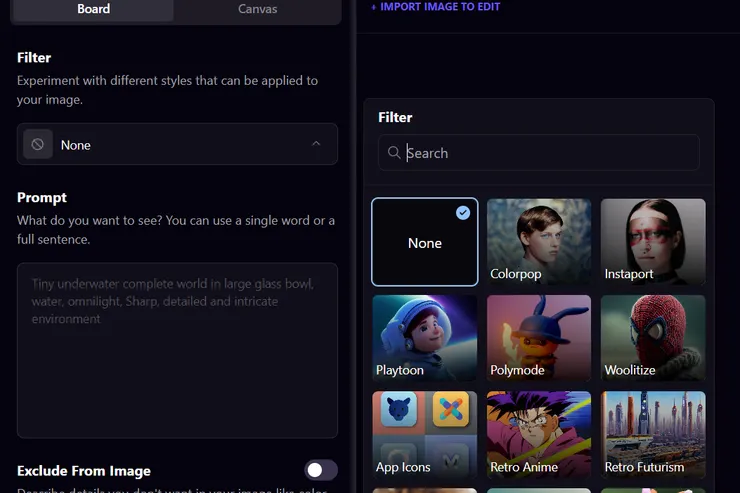
Task: Click the Prompt heading text
Action: (x=42, y=198)
